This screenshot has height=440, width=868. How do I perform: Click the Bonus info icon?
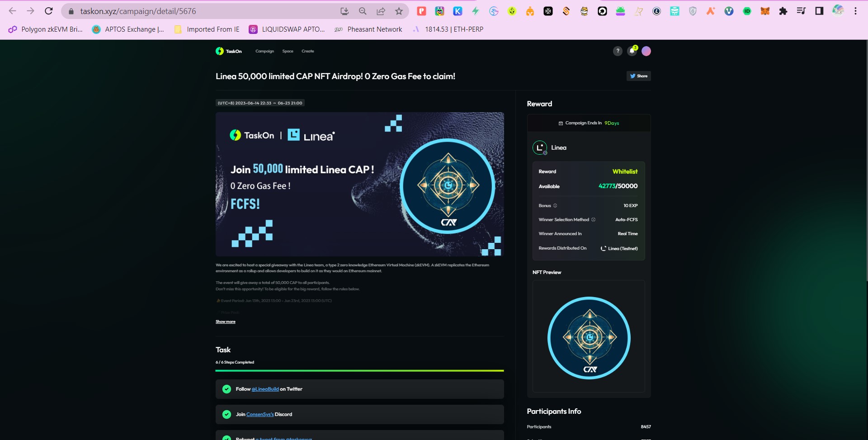pyautogui.click(x=555, y=206)
